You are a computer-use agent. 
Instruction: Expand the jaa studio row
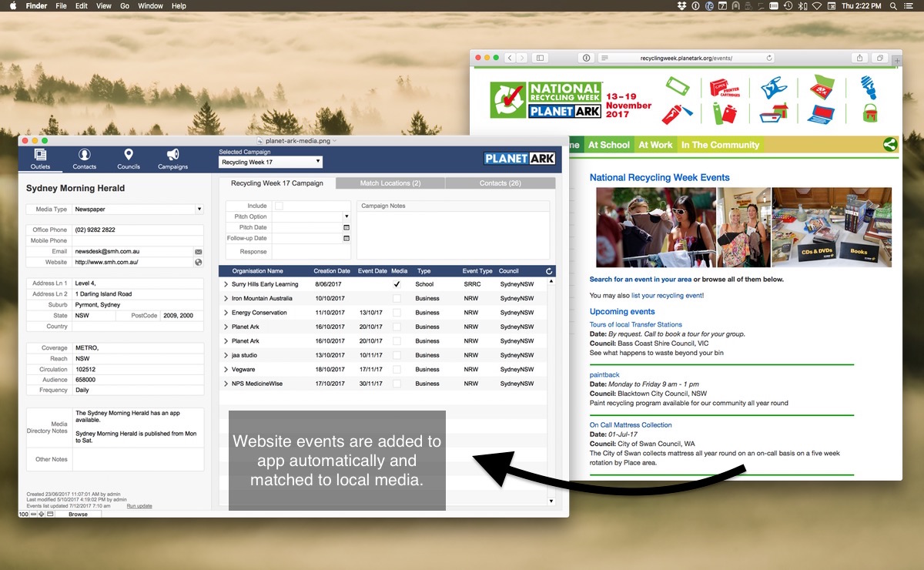226,355
